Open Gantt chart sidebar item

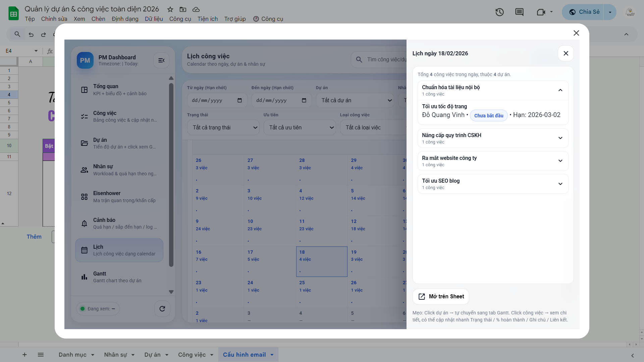tap(119, 277)
